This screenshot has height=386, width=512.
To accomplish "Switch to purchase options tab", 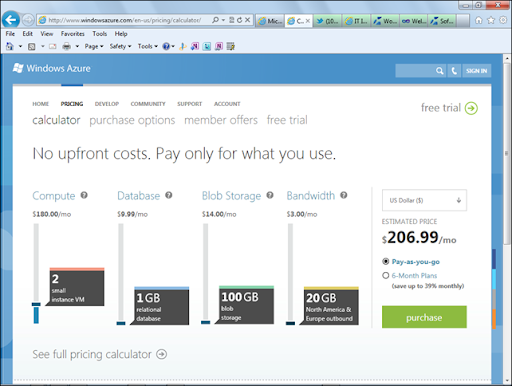I will (x=132, y=120).
